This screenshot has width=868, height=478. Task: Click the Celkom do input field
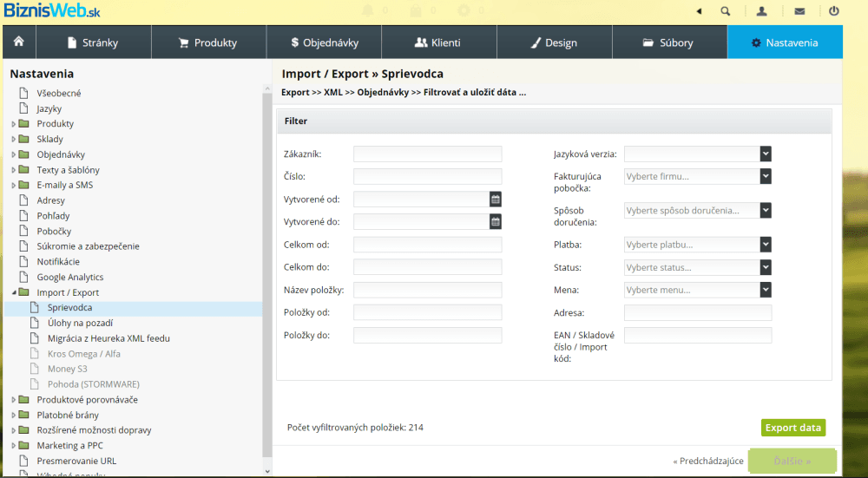click(x=427, y=267)
